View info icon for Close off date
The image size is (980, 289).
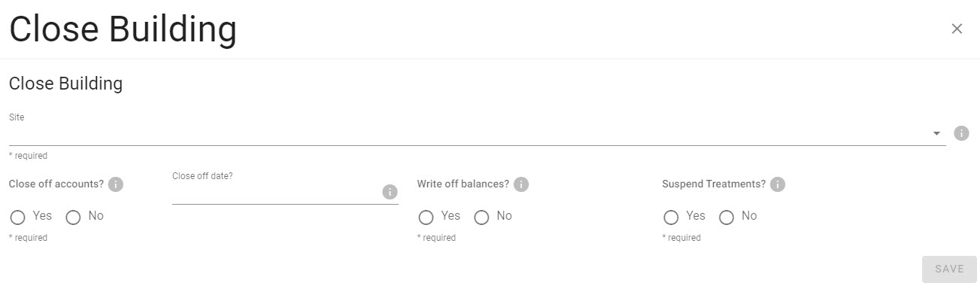click(x=390, y=192)
